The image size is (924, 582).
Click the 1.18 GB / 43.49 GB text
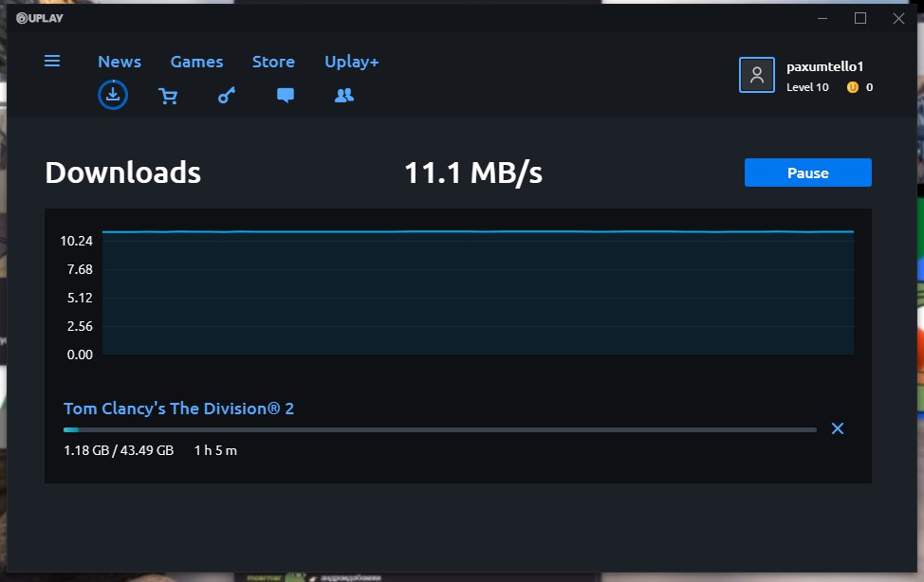tap(119, 450)
